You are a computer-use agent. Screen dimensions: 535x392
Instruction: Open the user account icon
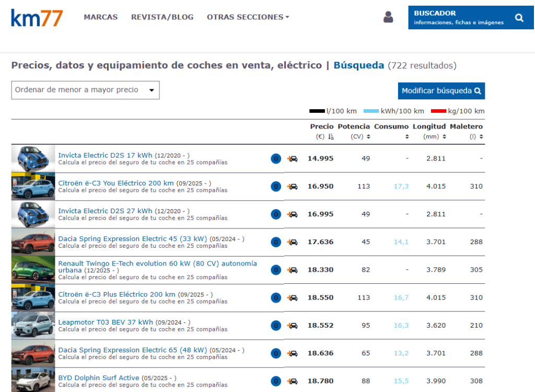point(388,17)
